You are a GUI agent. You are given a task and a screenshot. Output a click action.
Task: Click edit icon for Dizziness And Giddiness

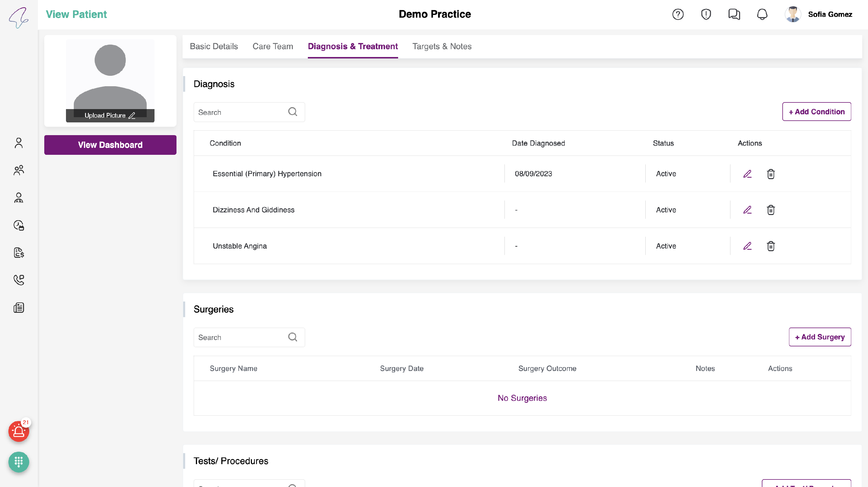click(747, 210)
